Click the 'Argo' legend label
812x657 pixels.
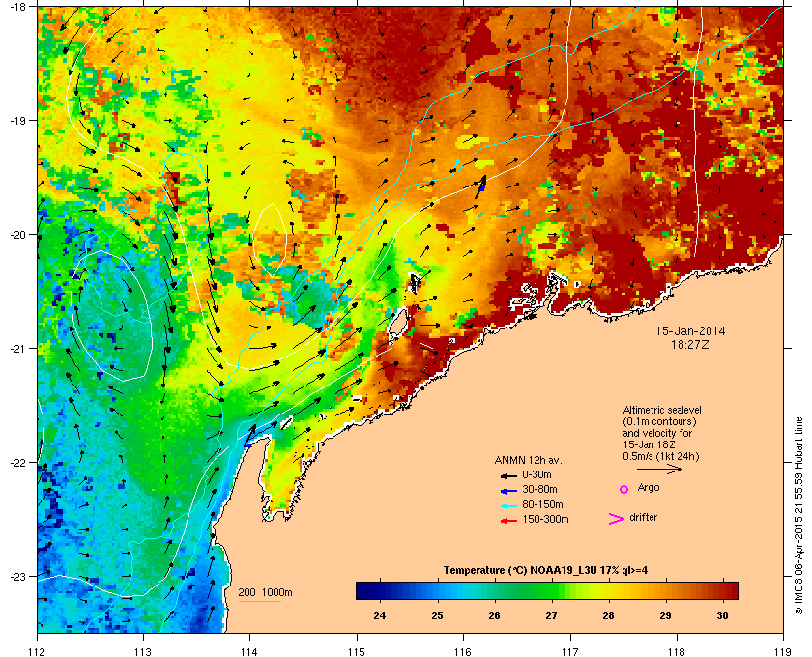click(649, 488)
